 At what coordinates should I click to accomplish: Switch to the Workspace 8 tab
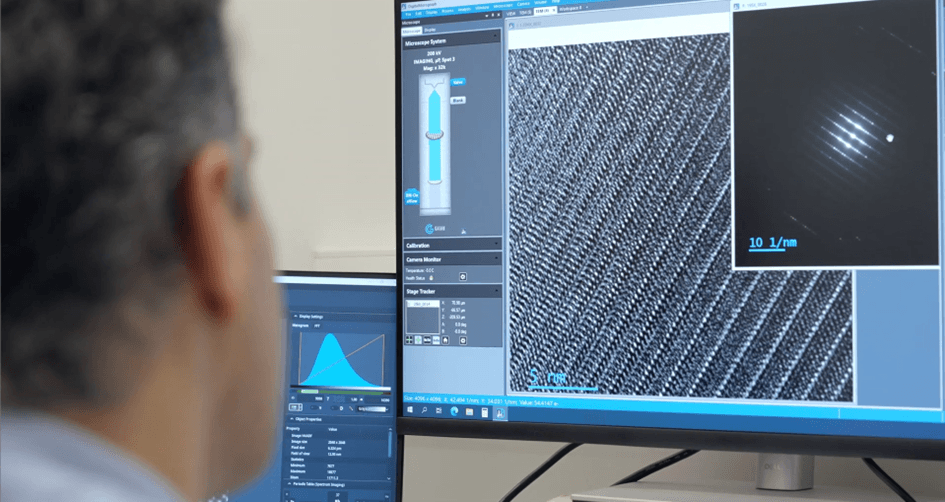coord(571,8)
